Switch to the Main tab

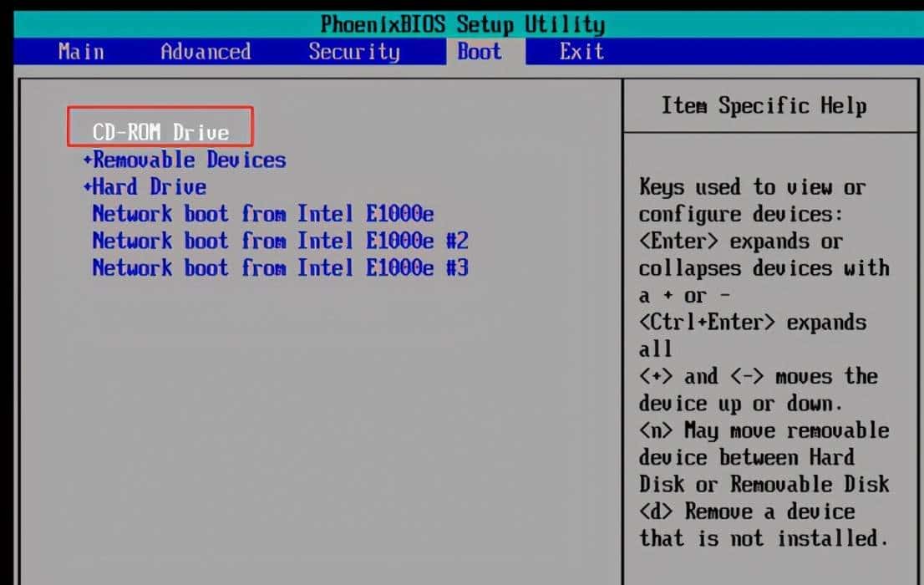(x=79, y=52)
